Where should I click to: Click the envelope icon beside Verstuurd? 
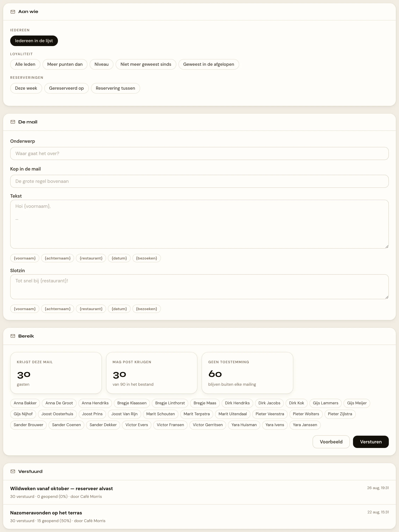pos(13,471)
